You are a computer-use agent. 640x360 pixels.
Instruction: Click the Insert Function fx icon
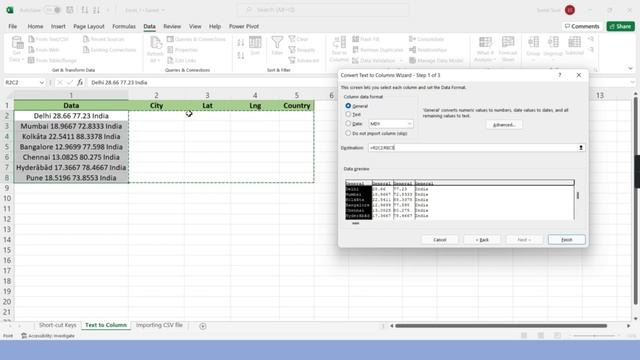tap(80, 82)
